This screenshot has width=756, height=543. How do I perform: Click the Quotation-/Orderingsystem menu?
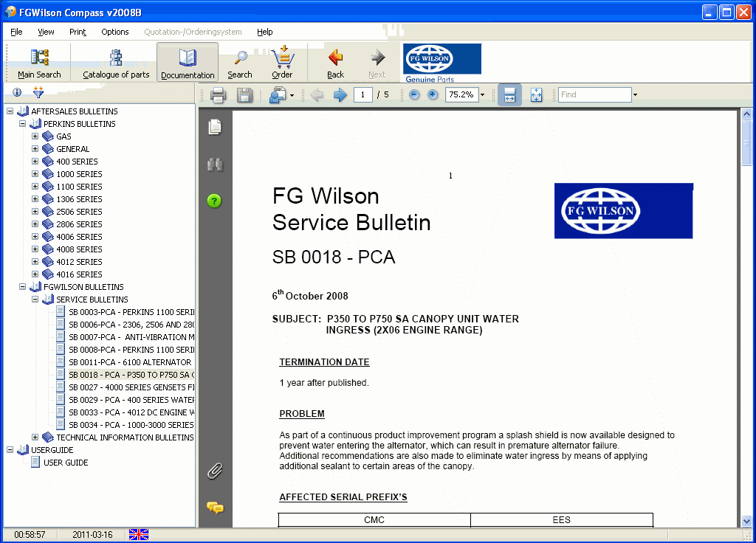point(193,32)
